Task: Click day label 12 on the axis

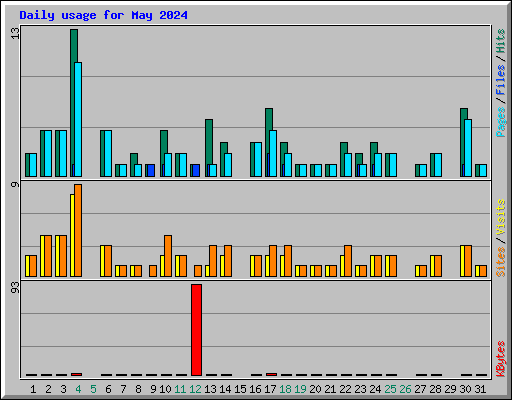Action: (x=195, y=389)
